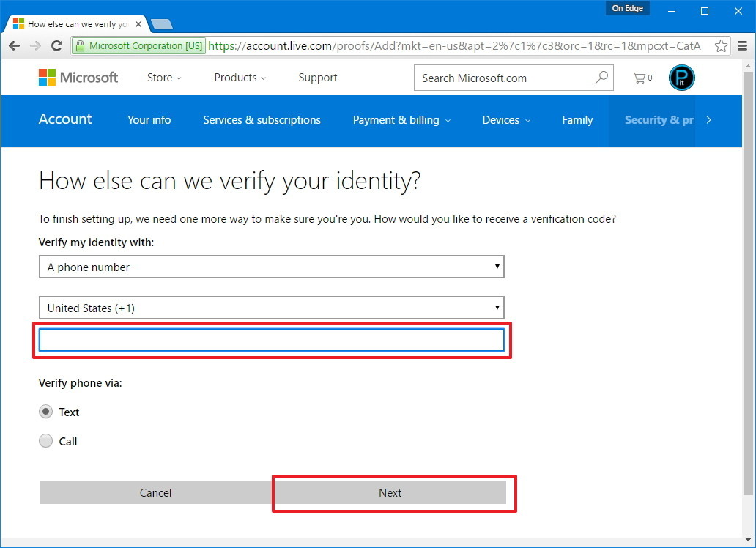Click the account profile avatar

click(x=681, y=77)
